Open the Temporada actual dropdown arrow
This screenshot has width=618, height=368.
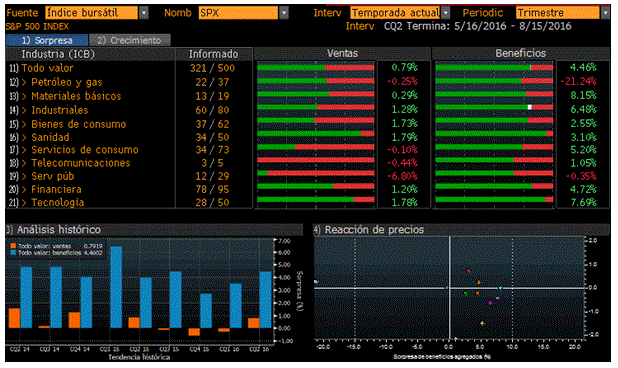pyautogui.click(x=446, y=13)
